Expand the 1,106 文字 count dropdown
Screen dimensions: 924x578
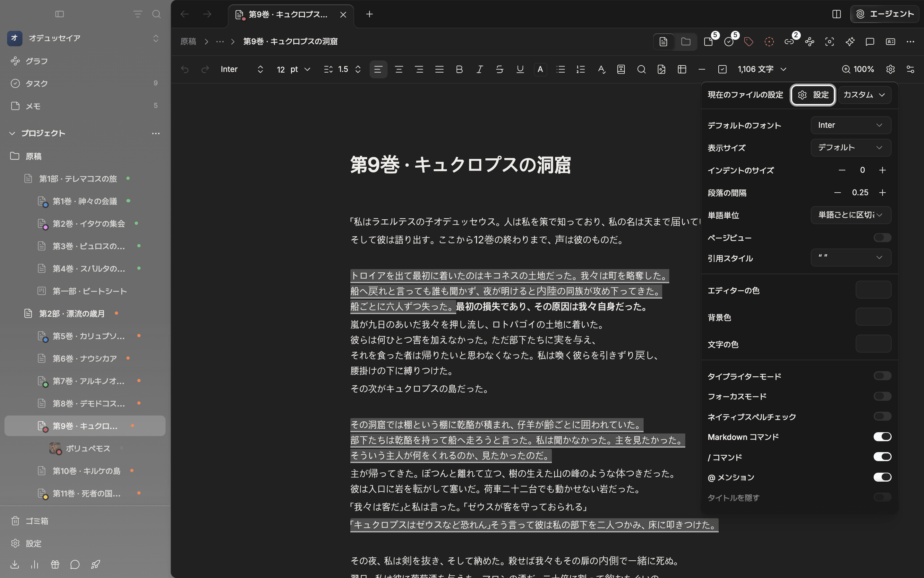click(762, 69)
